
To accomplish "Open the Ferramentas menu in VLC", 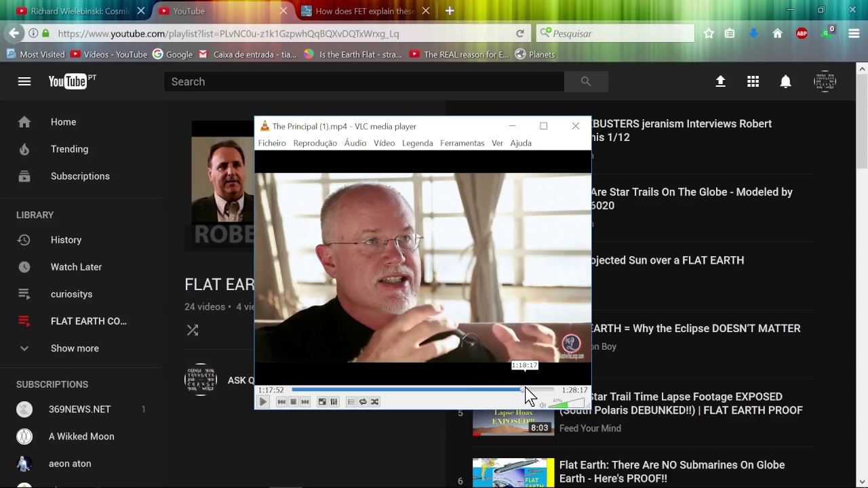I will point(462,143).
